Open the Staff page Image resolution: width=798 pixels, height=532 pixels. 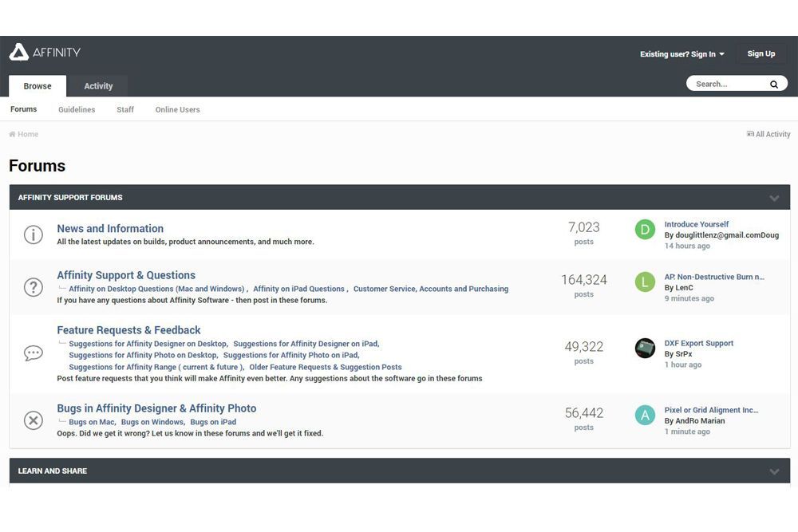pyautogui.click(x=125, y=109)
